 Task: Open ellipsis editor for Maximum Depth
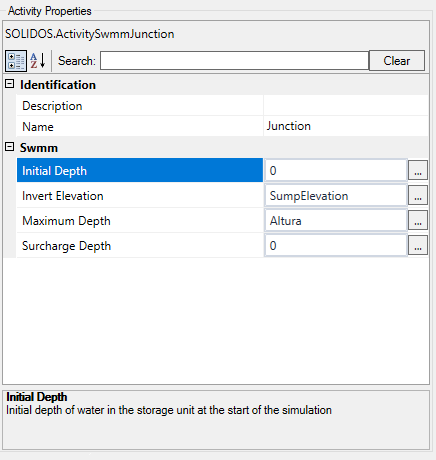click(418, 220)
